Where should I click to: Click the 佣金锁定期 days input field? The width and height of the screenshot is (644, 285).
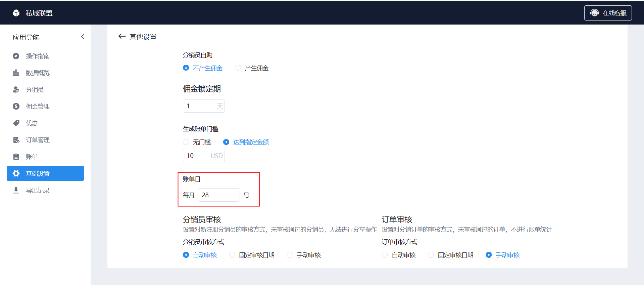pos(204,106)
